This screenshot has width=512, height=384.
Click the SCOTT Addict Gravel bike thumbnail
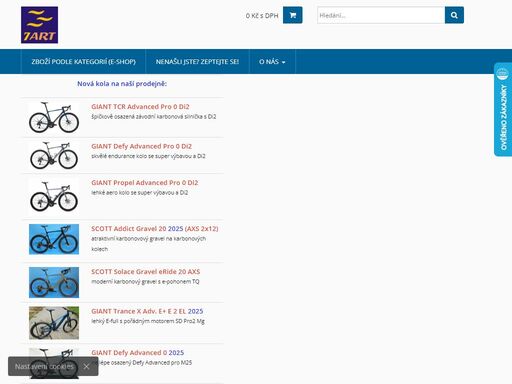click(54, 239)
